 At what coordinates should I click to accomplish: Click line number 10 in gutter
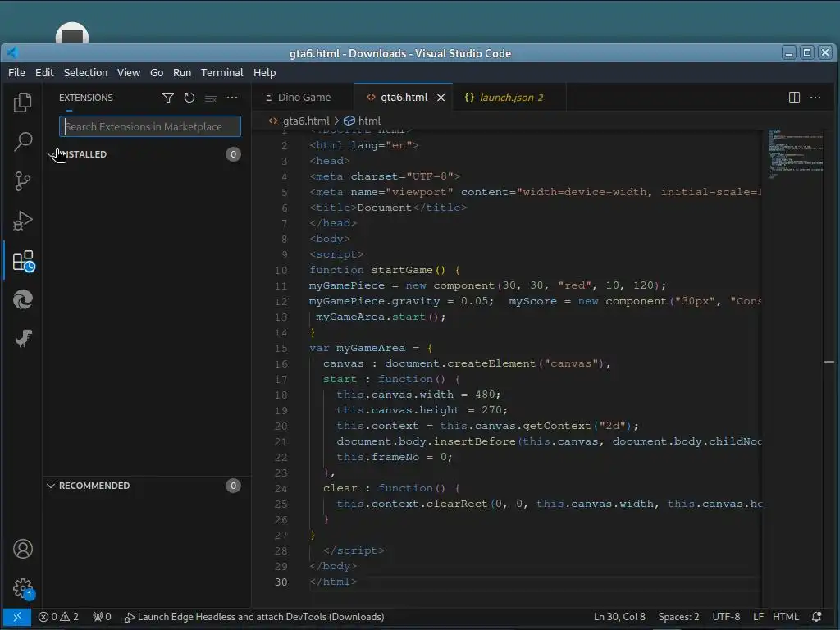coord(281,271)
